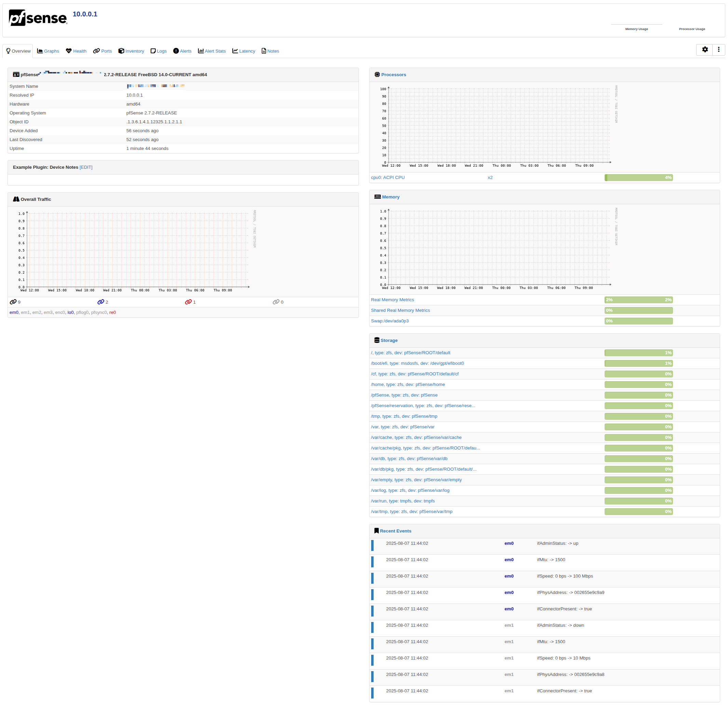Open the vertical three-dot menu
Image resolution: width=728 pixels, height=706 pixels.
tap(718, 50)
